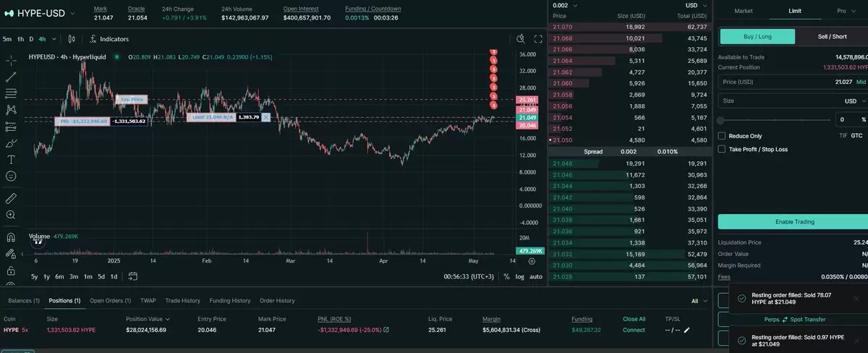The image size is (868, 353).
Task: Select the ruler measure tool
Action: 11,197
